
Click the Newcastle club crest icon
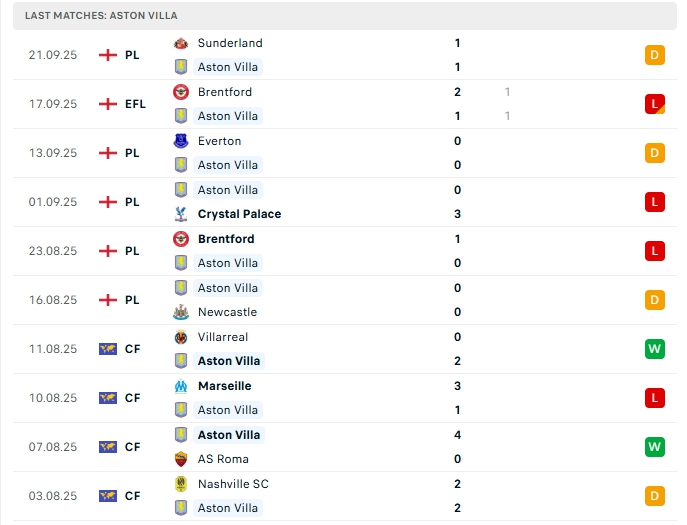(181, 312)
